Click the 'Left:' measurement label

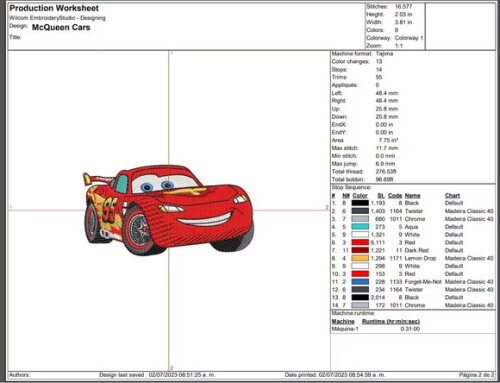click(337, 93)
